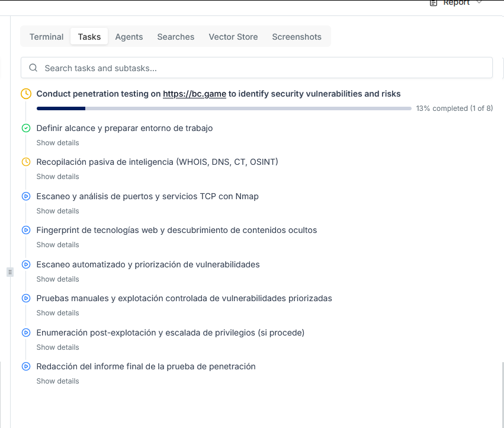Viewport: 504px width, 428px height.
Task: Click the play icon for Escaneo Nmap subtask
Action: coord(26,196)
